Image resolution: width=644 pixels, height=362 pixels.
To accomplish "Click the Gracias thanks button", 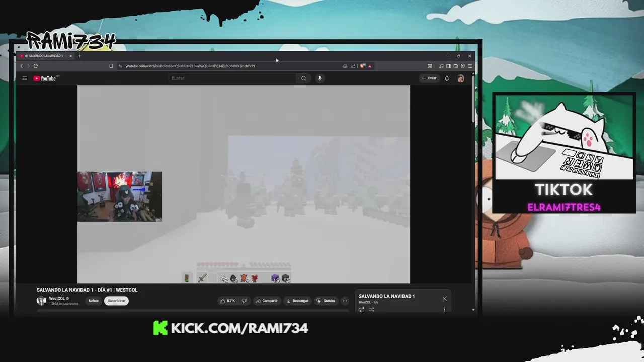I will pyautogui.click(x=326, y=301).
